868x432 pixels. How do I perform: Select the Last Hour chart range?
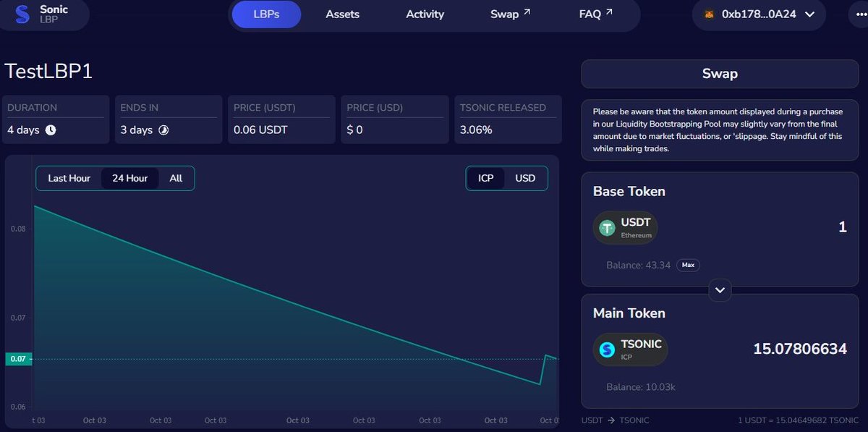click(69, 178)
